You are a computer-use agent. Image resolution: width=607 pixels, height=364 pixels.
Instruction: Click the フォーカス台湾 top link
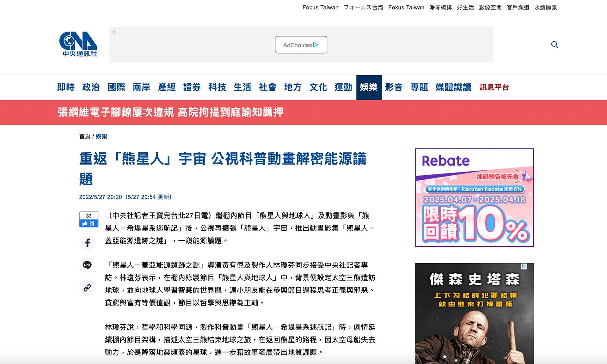363,7
